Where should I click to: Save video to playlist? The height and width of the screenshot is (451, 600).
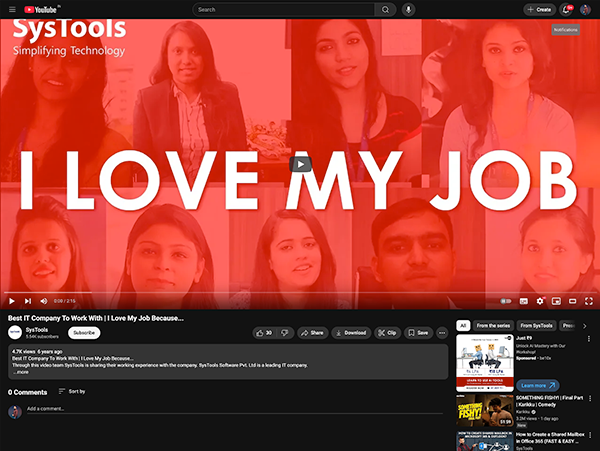(x=418, y=333)
